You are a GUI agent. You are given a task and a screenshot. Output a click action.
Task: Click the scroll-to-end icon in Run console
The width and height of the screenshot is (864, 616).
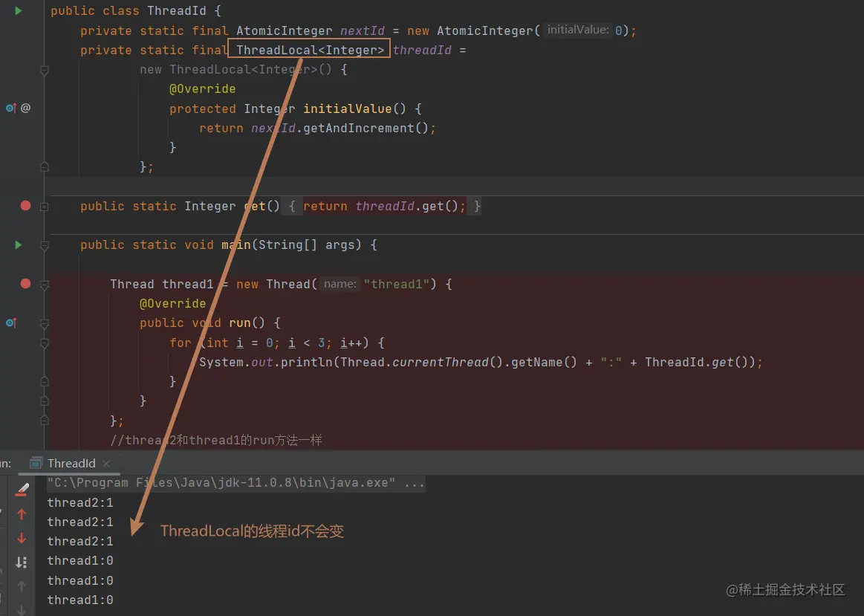point(22,562)
